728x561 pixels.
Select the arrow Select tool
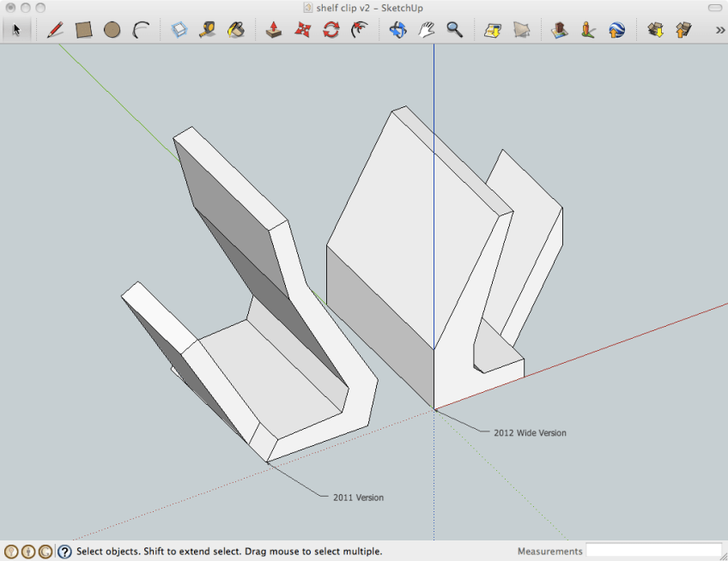[15, 30]
